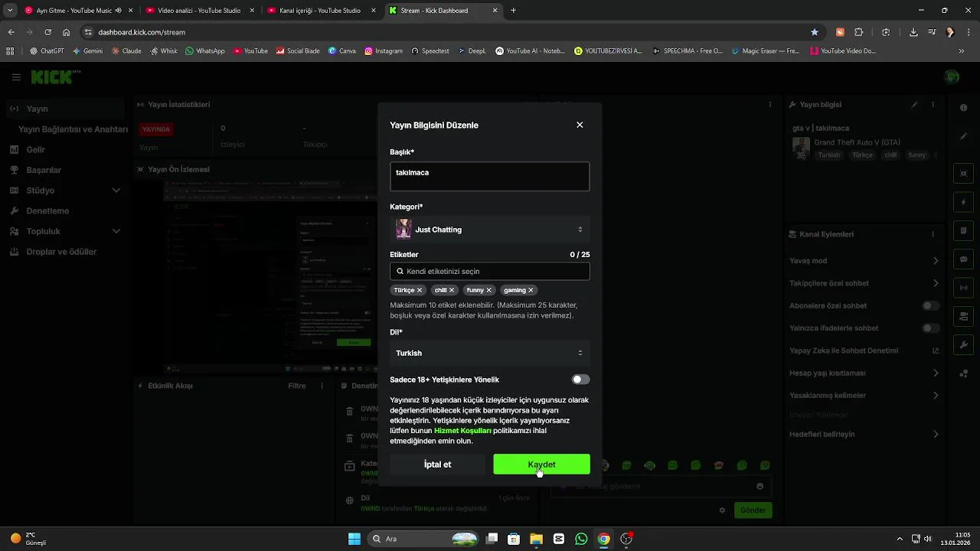Remove the Türkçe tag chip

420,290
